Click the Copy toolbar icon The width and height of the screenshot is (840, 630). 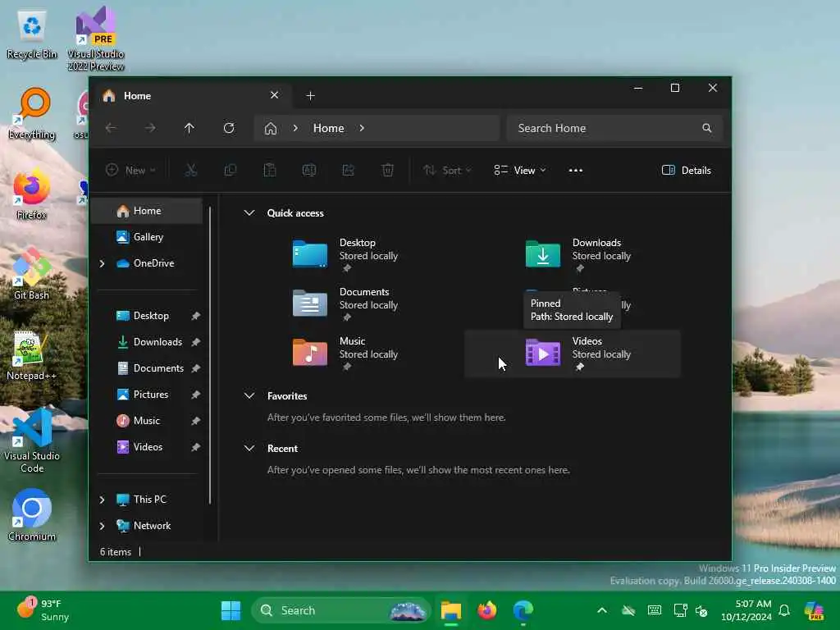pos(231,171)
